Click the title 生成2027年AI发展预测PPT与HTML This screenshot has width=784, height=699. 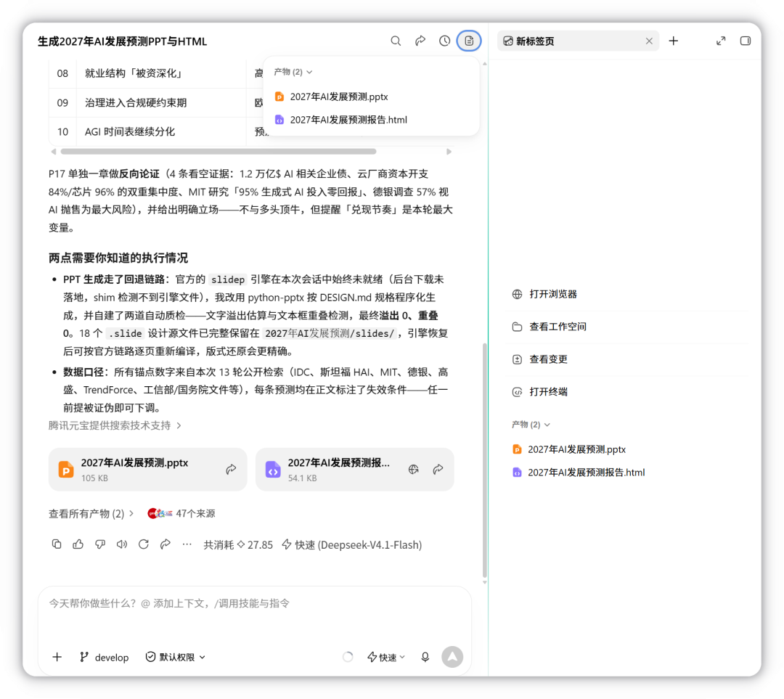pos(122,41)
